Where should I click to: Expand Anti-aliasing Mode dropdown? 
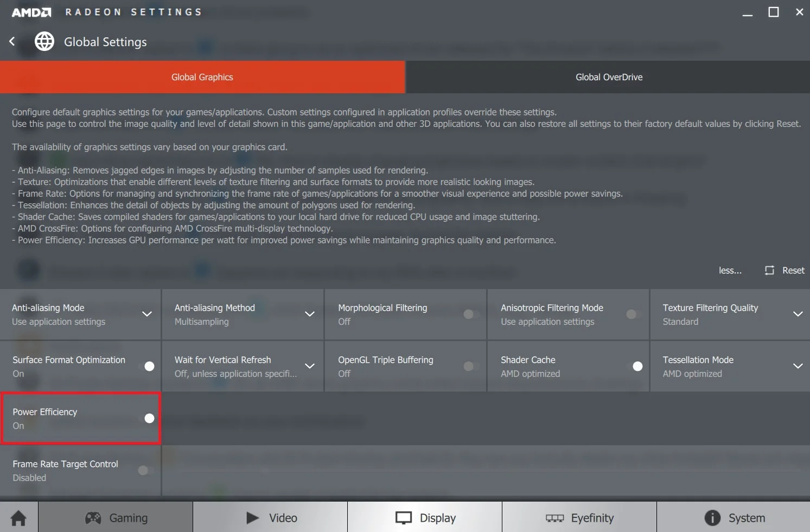coord(147,314)
